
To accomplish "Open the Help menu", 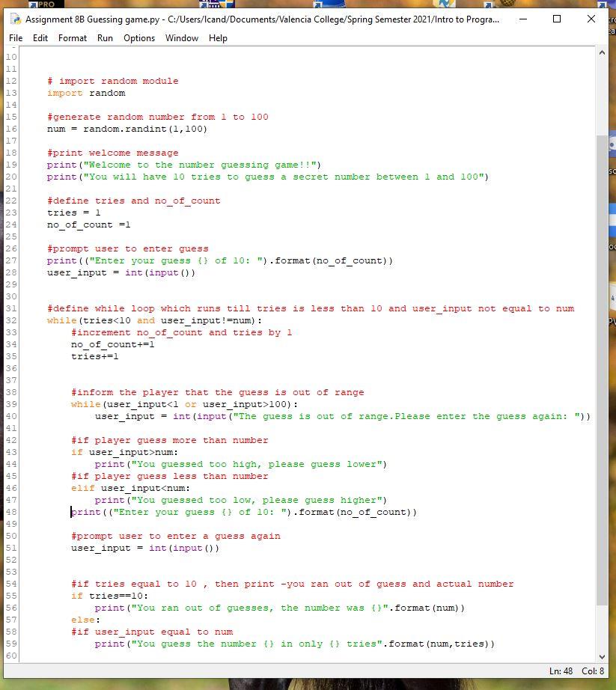I will pyautogui.click(x=218, y=38).
